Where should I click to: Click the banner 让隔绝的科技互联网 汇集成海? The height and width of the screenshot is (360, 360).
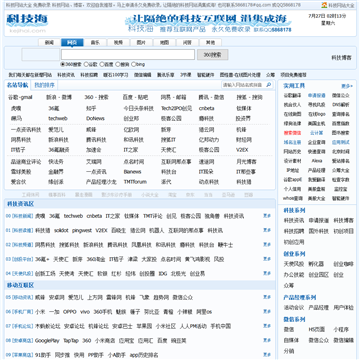pos(208,23)
